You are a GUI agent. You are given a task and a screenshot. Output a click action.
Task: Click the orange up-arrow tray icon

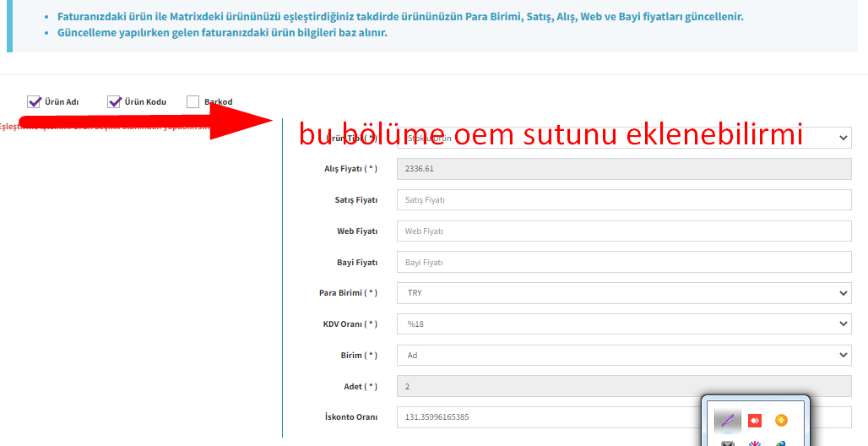click(781, 420)
